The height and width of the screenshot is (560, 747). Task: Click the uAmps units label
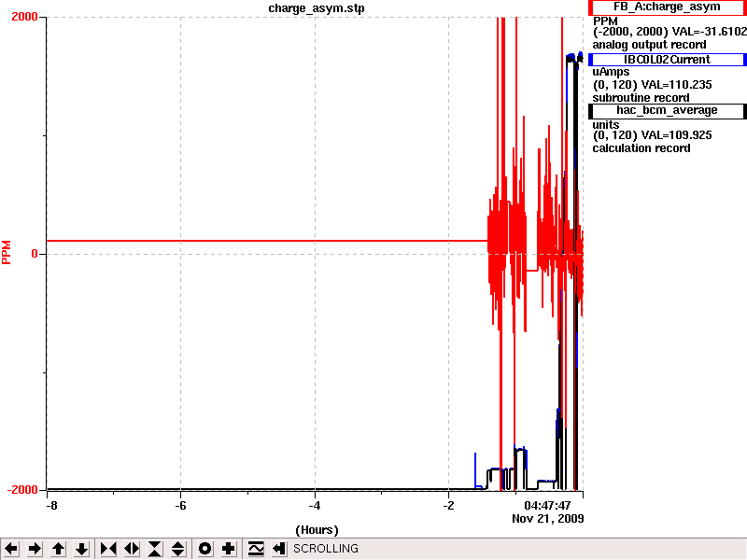tap(611, 72)
